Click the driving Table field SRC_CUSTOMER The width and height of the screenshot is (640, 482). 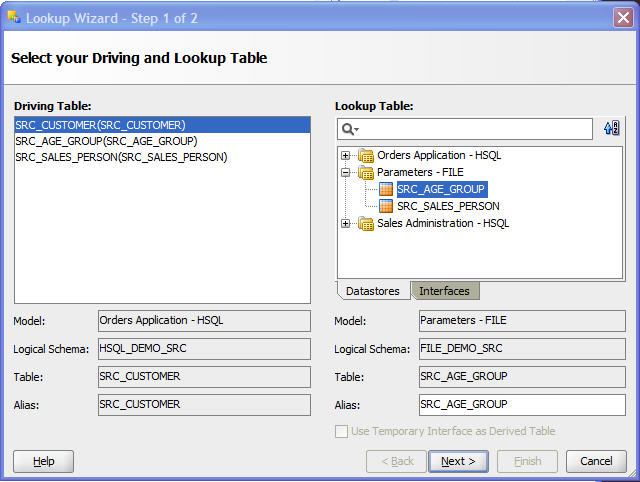[x=204, y=377]
